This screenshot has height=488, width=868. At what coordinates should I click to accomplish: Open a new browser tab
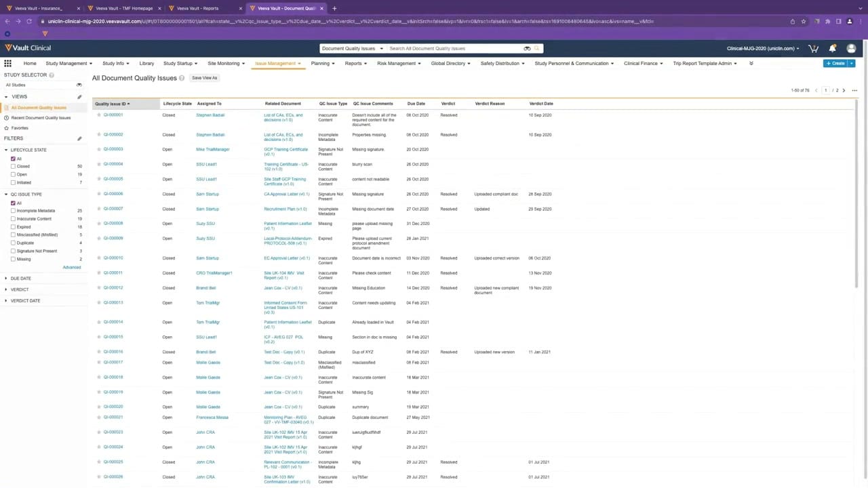(x=334, y=8)
